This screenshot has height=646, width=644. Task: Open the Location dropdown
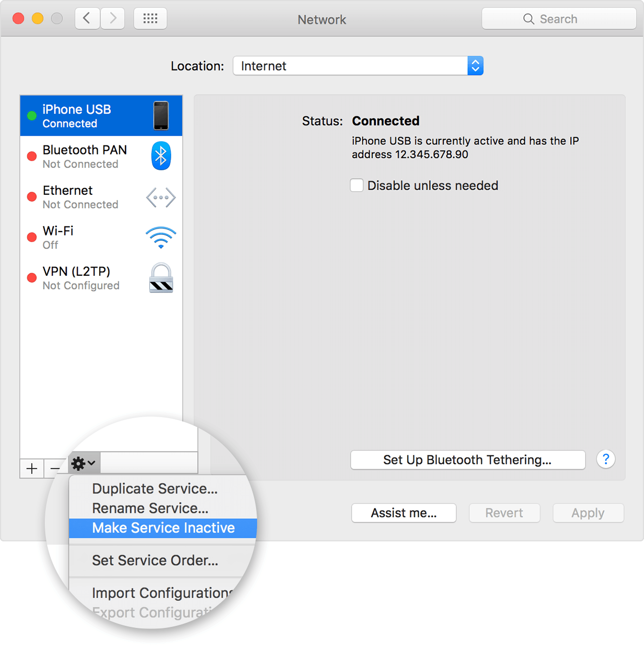click(358, 66)
